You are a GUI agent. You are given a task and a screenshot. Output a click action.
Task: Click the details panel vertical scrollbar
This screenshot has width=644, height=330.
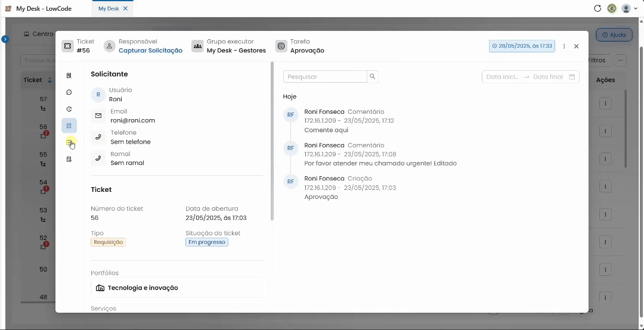[x=271, y=141]
